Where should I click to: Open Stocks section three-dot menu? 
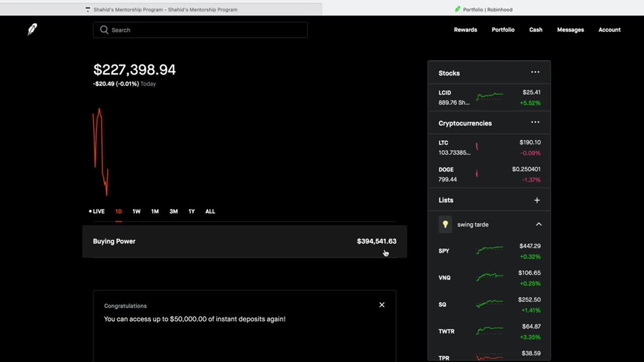tap(535, 72)
